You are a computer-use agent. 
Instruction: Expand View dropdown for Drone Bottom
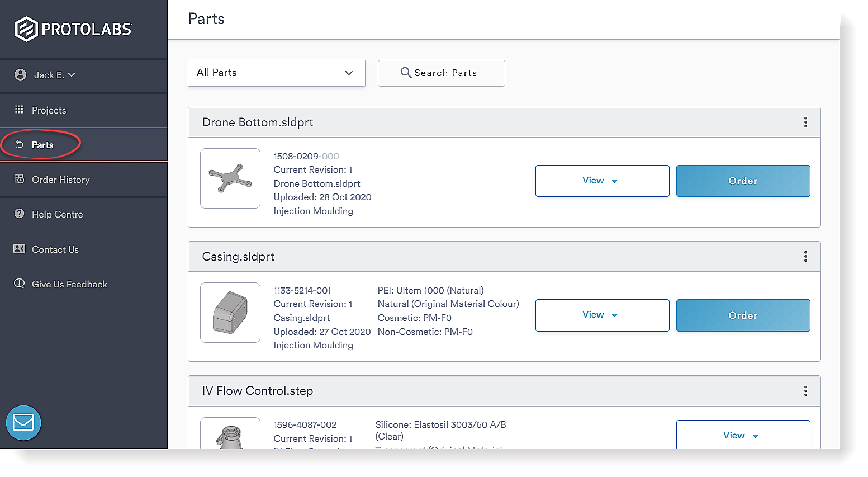click(x=603, y=181)
